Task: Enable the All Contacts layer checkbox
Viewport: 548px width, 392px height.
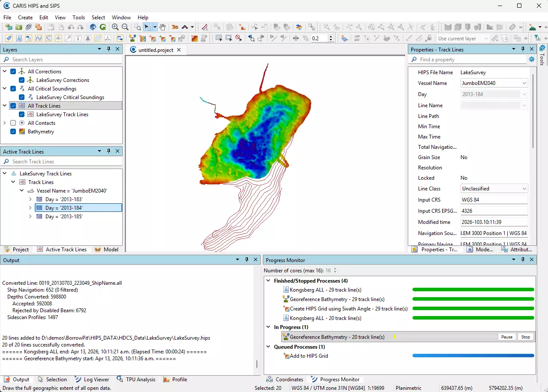Action: point(13,123)
